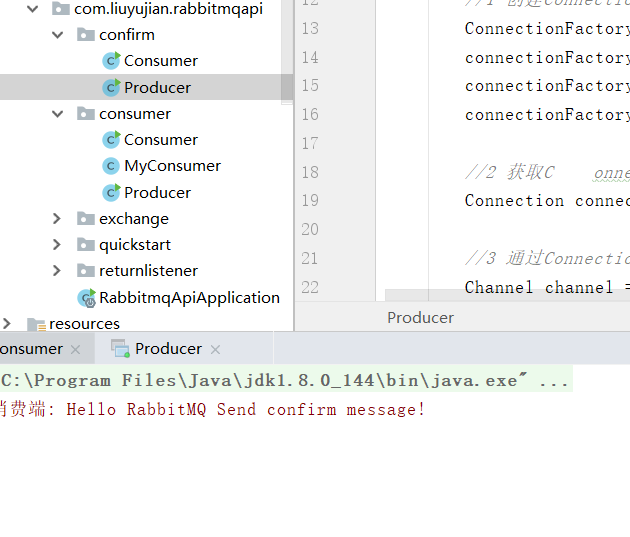
Task: Collapse the confirm folder
Action: [x=58, y=35]
